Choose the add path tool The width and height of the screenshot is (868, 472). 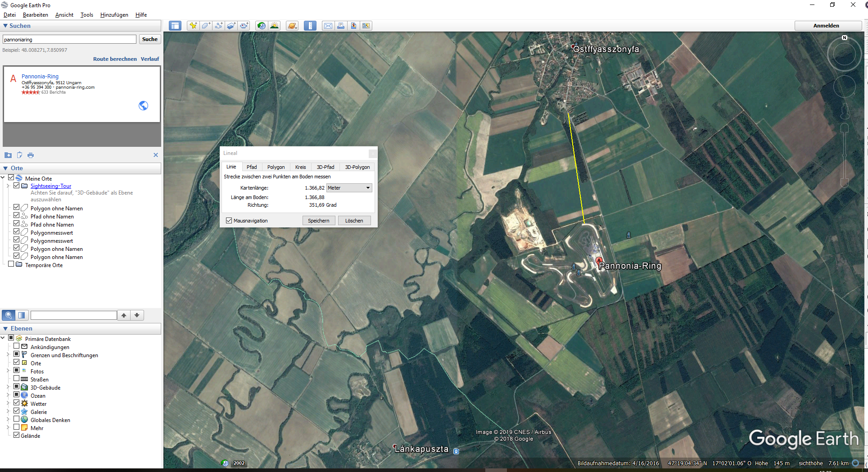click(x=218, y=26)
